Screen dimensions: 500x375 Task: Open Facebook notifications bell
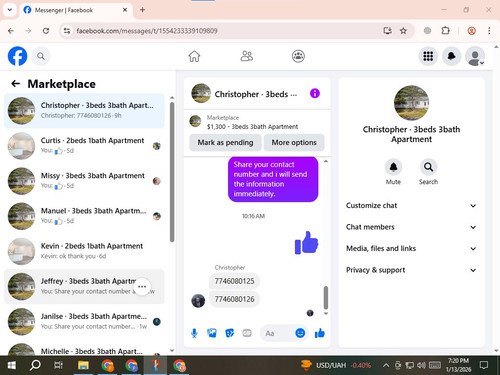451,56
